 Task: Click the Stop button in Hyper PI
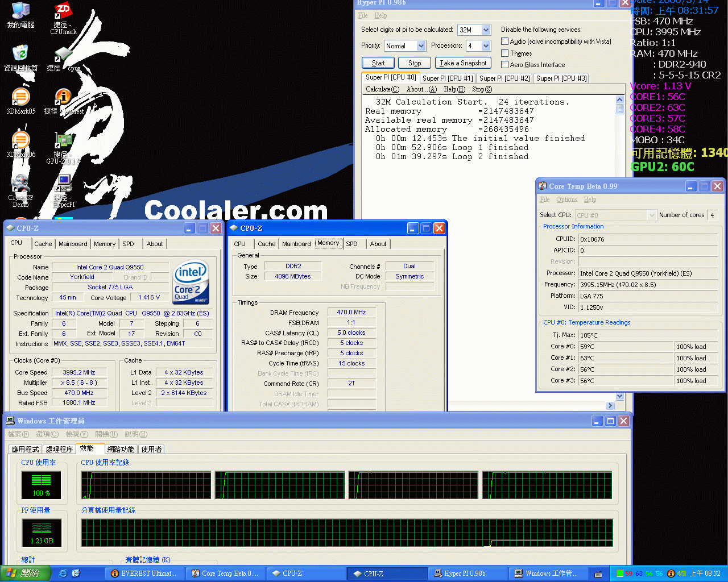coord(415,63)
